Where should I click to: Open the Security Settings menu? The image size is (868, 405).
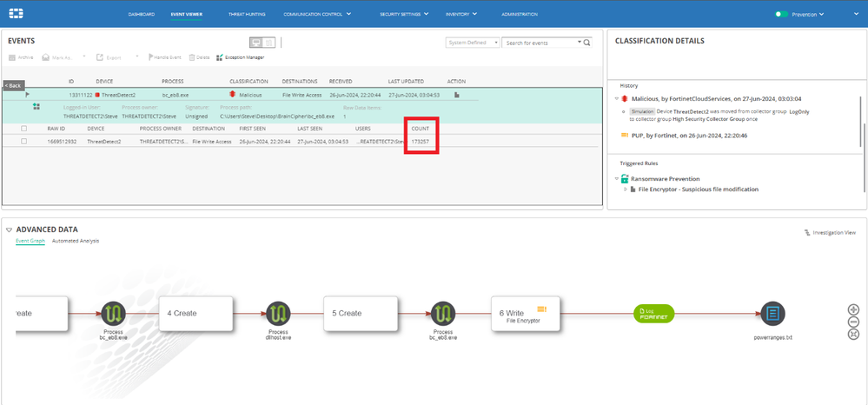coord(404,14)
